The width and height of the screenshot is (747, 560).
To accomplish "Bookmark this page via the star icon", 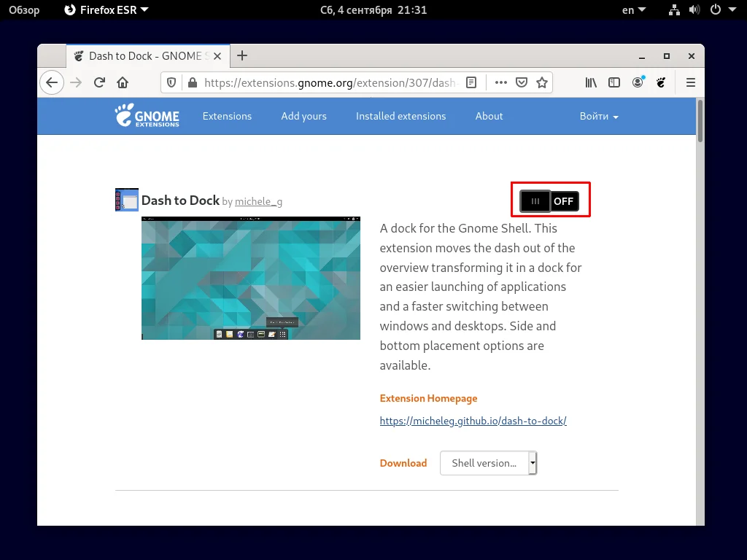I will point(543,82).
